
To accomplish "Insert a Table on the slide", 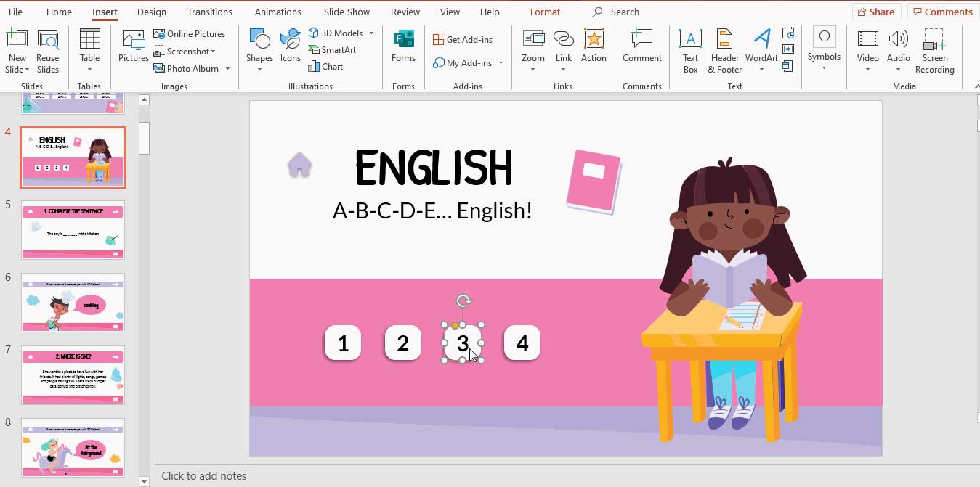I will (89, 51).
